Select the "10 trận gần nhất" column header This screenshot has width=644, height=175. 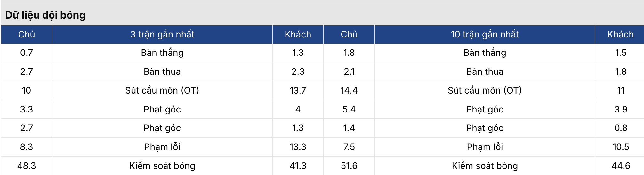485,34
